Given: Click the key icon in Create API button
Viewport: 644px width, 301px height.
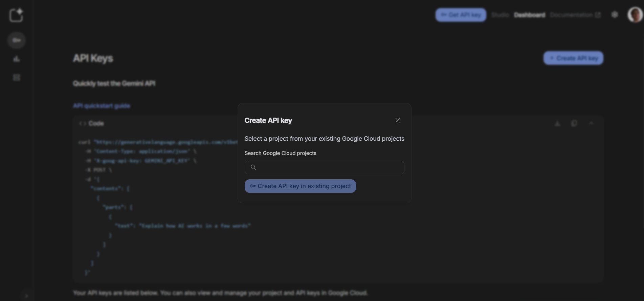Looking at the screenshot, I should [x=252, y=186].
